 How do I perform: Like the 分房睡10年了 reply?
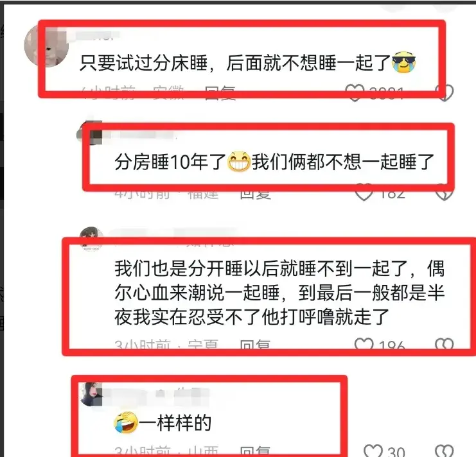click(364, 193)
